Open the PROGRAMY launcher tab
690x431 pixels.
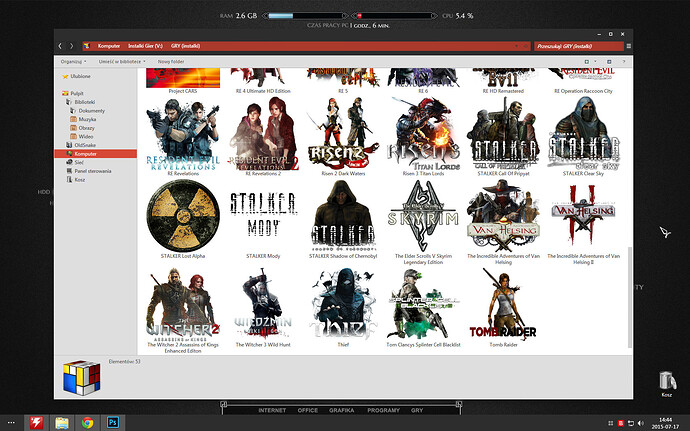point(383,410)
